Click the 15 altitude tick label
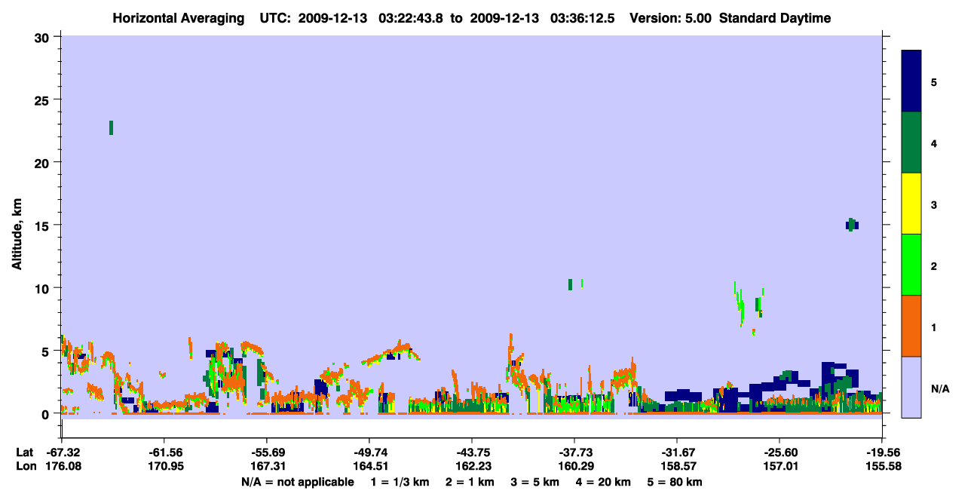980x503 pixels. (44, 225)
